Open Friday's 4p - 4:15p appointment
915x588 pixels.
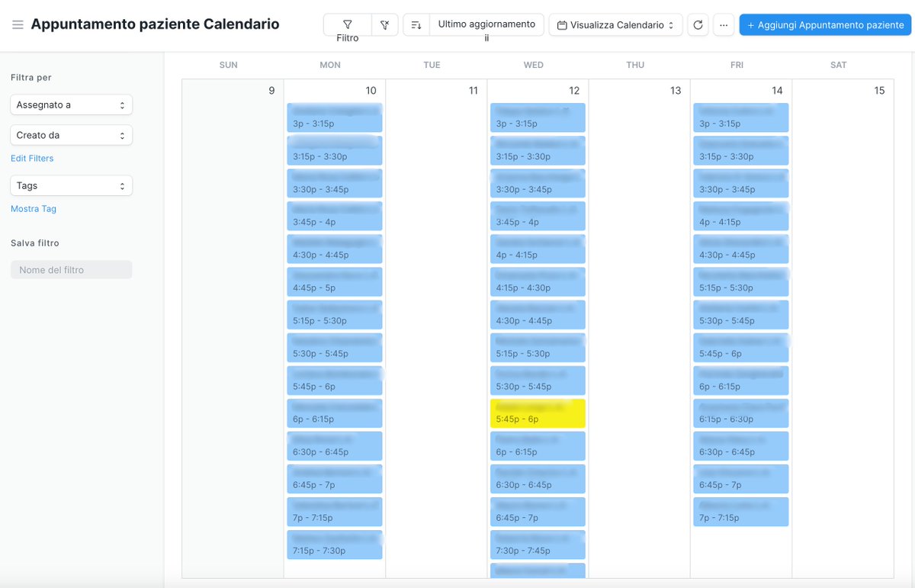pos(741,216)
